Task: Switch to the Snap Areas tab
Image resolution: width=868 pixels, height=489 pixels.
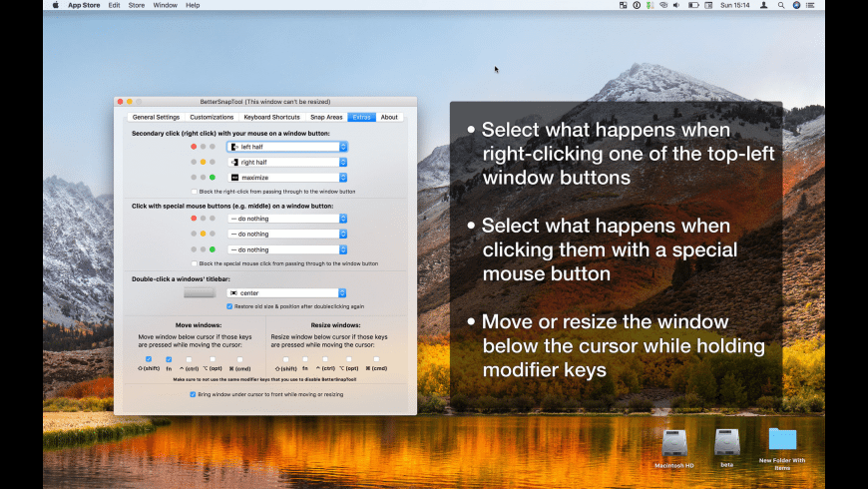Action: click(326, 118)
